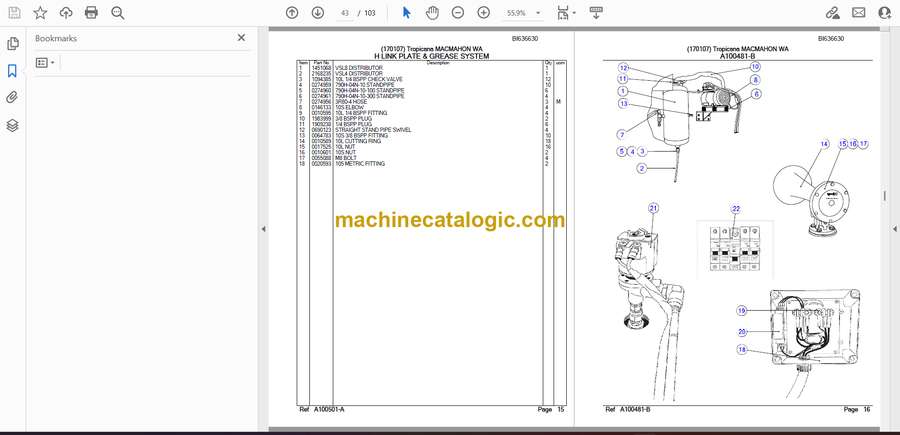This screenshot has height=435, width=900.
Task: Edit the page number field showing 43
Action: (344, 13)
